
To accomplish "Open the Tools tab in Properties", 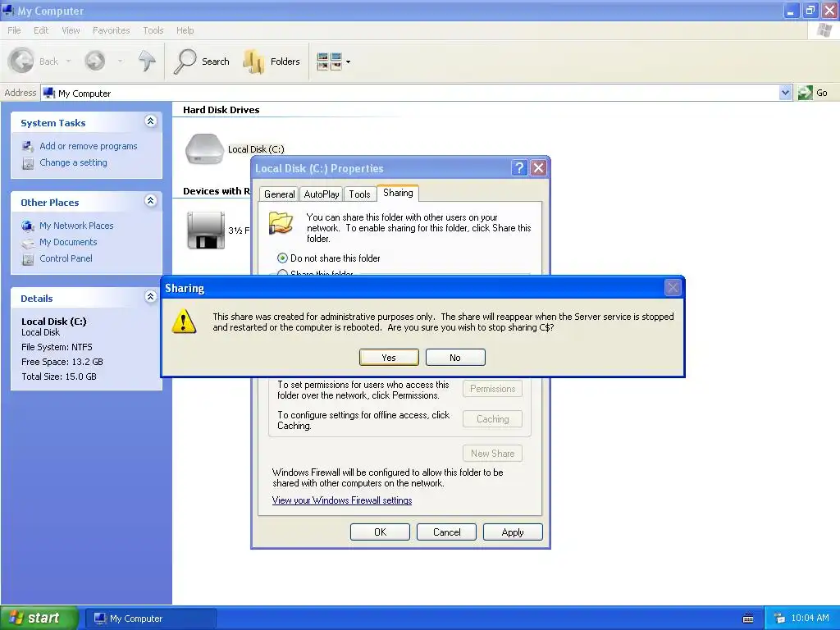I will click(x=359, y=194).
